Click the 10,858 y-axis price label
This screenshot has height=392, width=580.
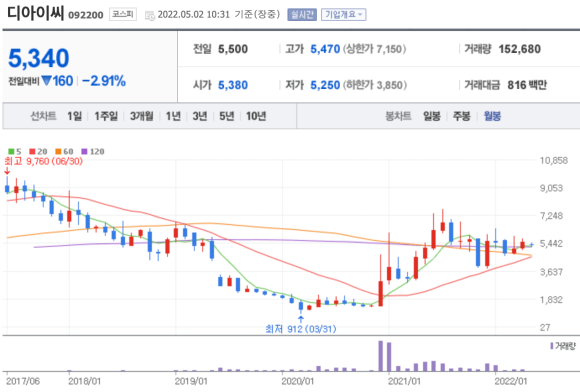pyautogui.click(x=554, y=160)
